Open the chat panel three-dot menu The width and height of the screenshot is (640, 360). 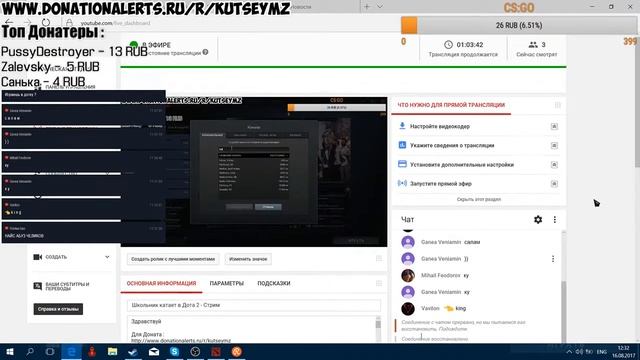click(x=555, y=220)
